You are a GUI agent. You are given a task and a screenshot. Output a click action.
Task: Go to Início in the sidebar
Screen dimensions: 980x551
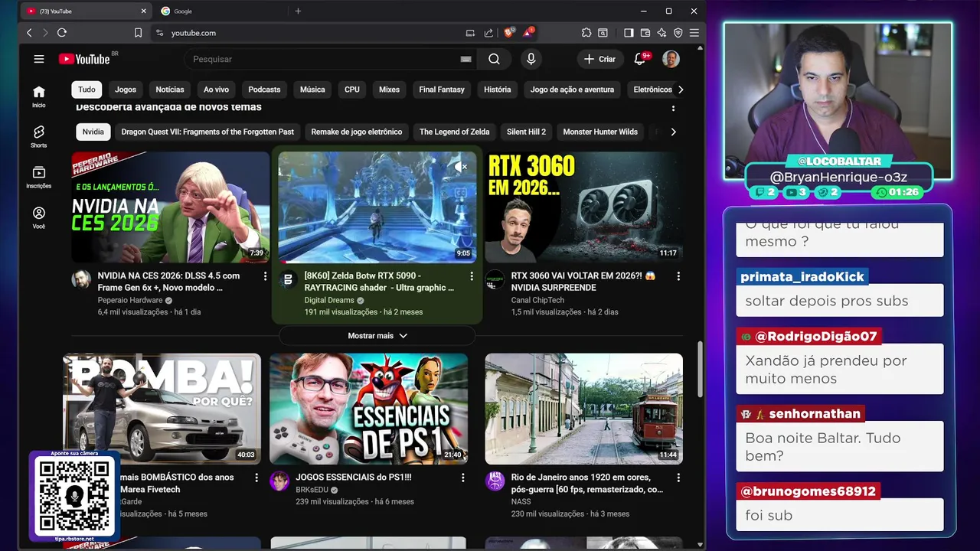pos(39,96)
